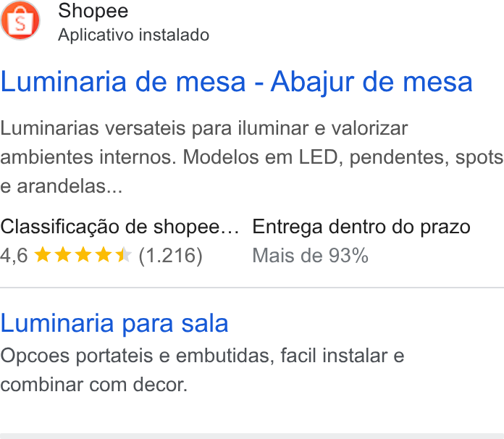Viewport: 504px width, 439px height.
Task: Click the 'Luminarias versateis' description text
Action: 252,157
